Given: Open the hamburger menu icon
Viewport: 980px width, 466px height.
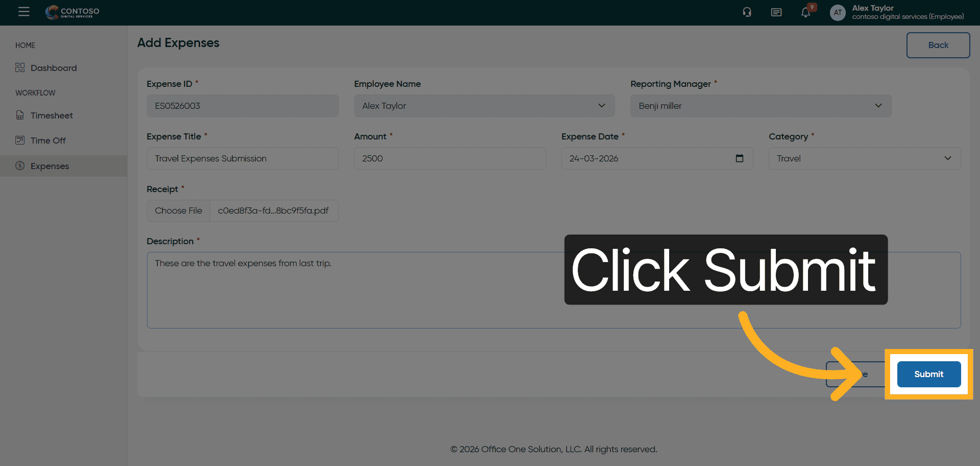Looking at the screenshot, I should (24, 12).
